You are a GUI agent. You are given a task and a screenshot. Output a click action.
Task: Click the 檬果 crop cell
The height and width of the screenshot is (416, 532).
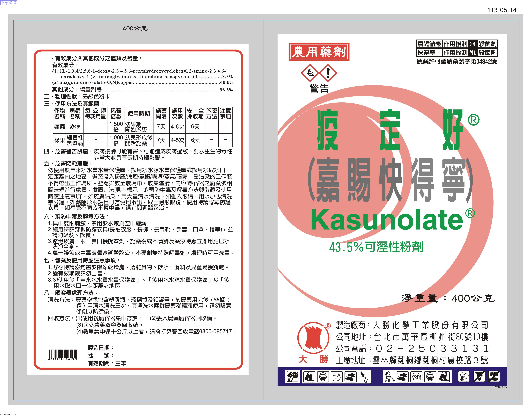pyautogui.click(x=60, y=140)
